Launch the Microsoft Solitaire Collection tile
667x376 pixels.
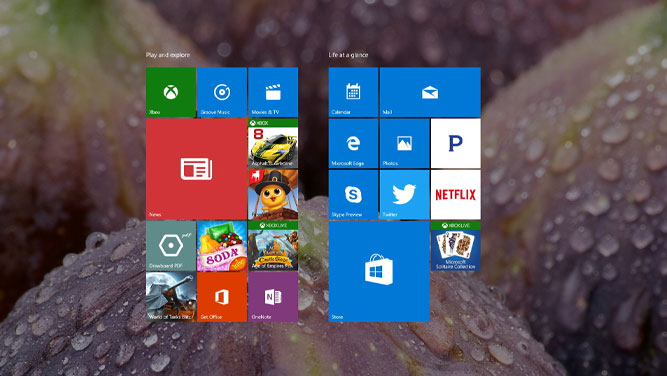456,245
